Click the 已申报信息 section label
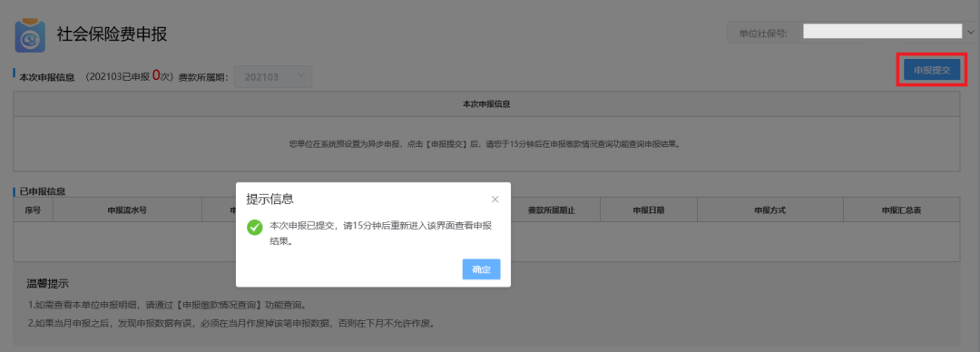The width and height of the screenshot is (980, 352). pos(43,191)
